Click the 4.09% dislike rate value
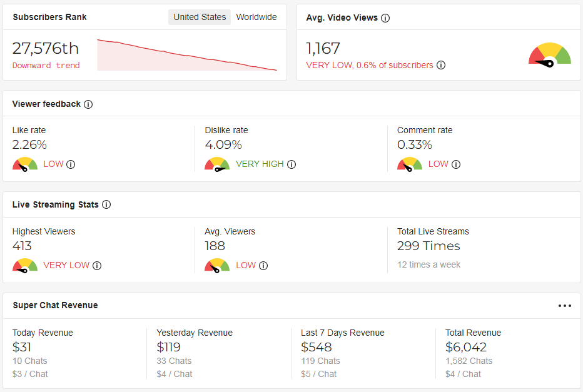The height and width of the screenshot is (392, 583). coord(223,144)
